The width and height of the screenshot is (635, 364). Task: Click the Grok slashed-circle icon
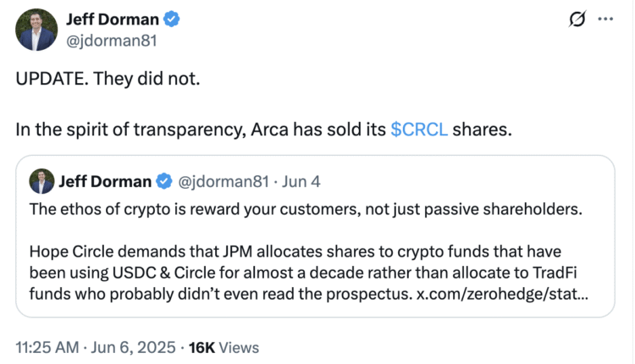coord(577,20)
